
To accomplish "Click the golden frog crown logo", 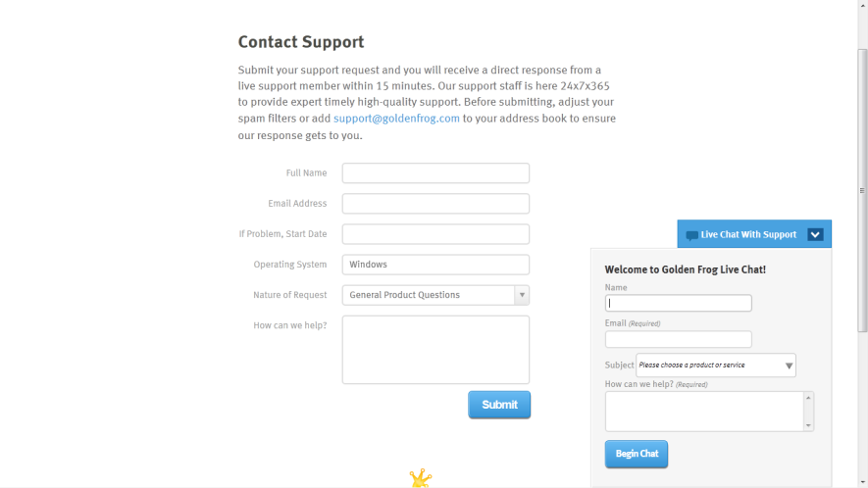I will pyautogui.click(x=421, y=478).
